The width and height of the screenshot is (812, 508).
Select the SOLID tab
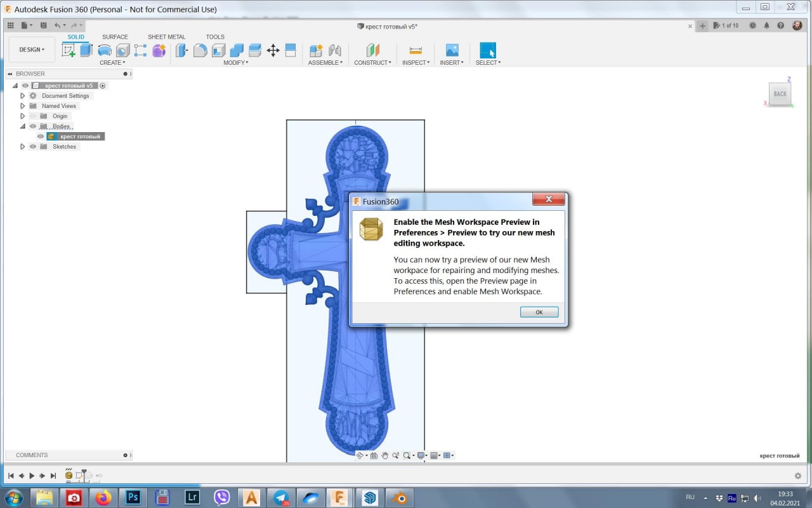[x=75, y=37]
